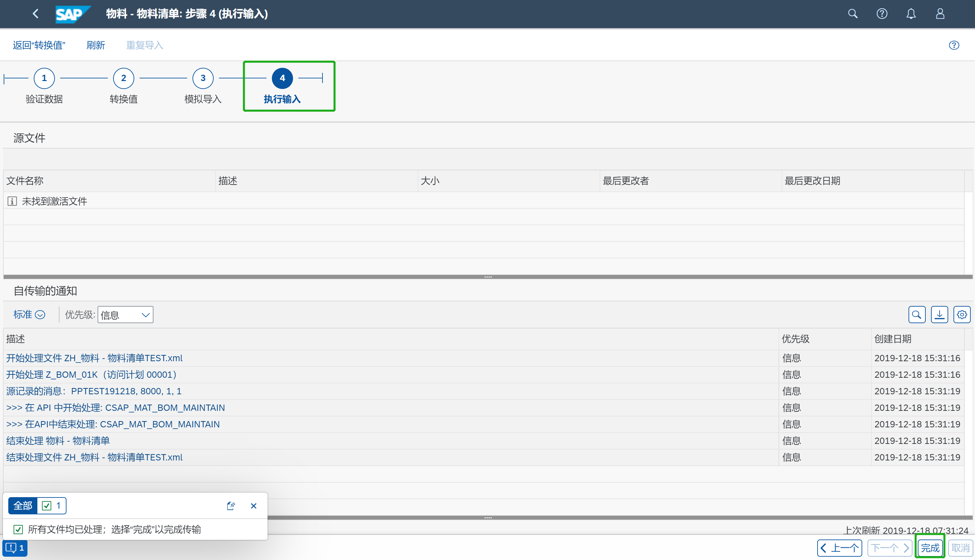Viewport: 975px width, 560px height.
Task: Click the 文件名称 column header
Action: click(109, 181)
